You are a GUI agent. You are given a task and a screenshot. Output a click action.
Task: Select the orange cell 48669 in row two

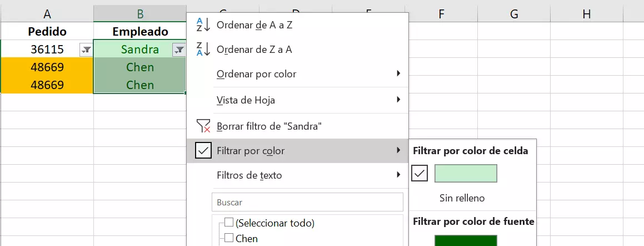click(x=47, y=67)
